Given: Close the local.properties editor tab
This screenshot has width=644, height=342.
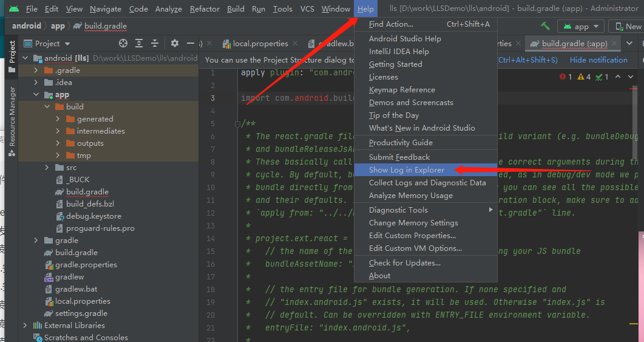Looking at the screenshot, I should coord(296,43).
